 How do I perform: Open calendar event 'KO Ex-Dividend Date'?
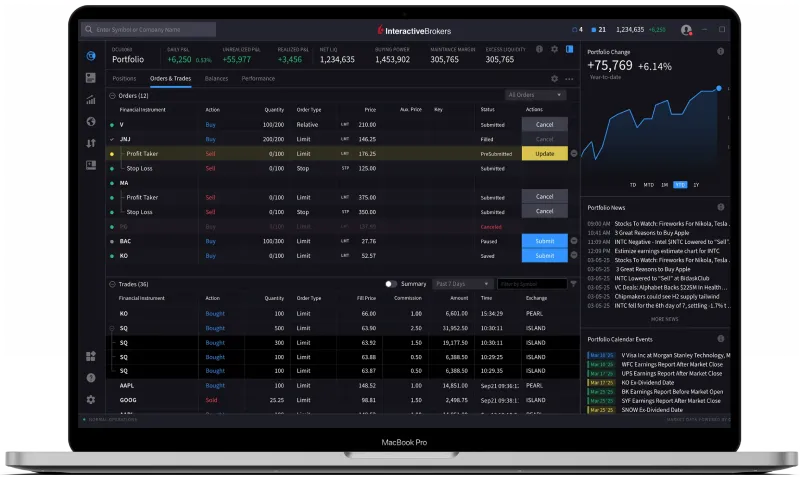[x=647, y=383]
